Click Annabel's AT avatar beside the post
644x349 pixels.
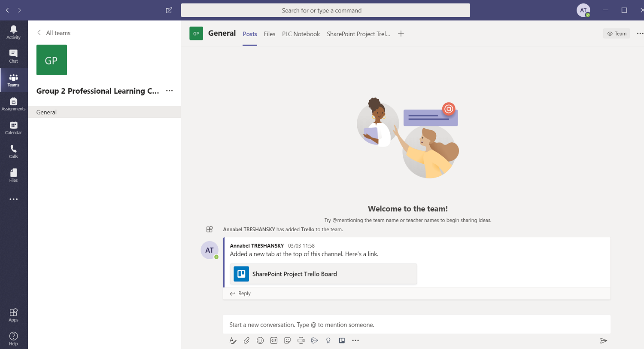210,250
